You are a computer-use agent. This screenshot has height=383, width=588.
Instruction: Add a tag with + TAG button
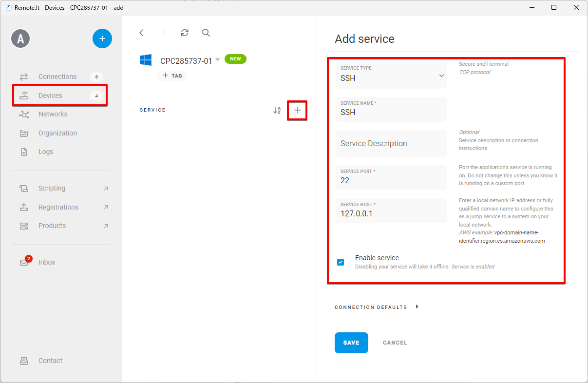[172, 76]
